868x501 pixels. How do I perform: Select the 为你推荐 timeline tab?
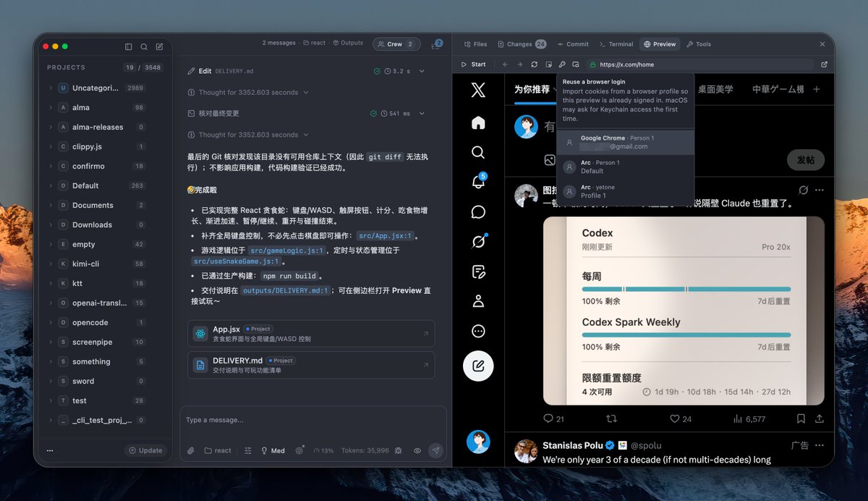coord(532,89)
